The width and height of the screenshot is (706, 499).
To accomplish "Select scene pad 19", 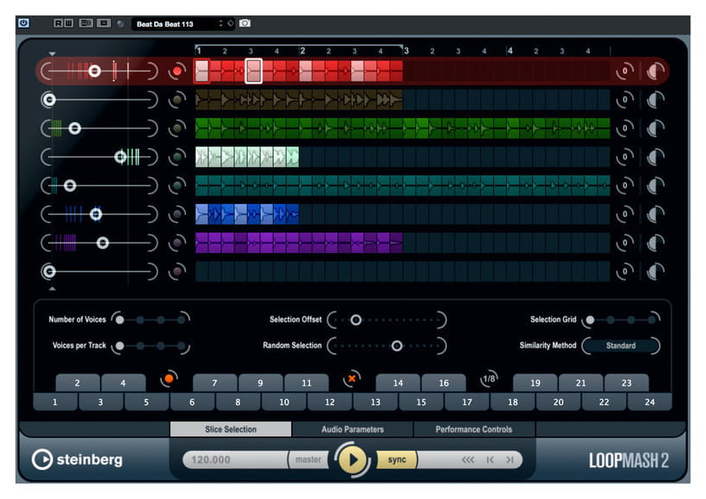I will (535, 383).
